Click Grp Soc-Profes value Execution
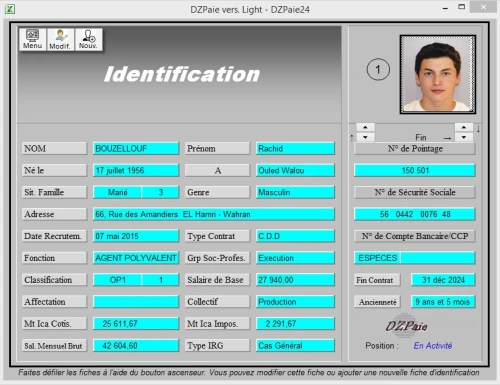The image size is (500, 385). (295, 258)
